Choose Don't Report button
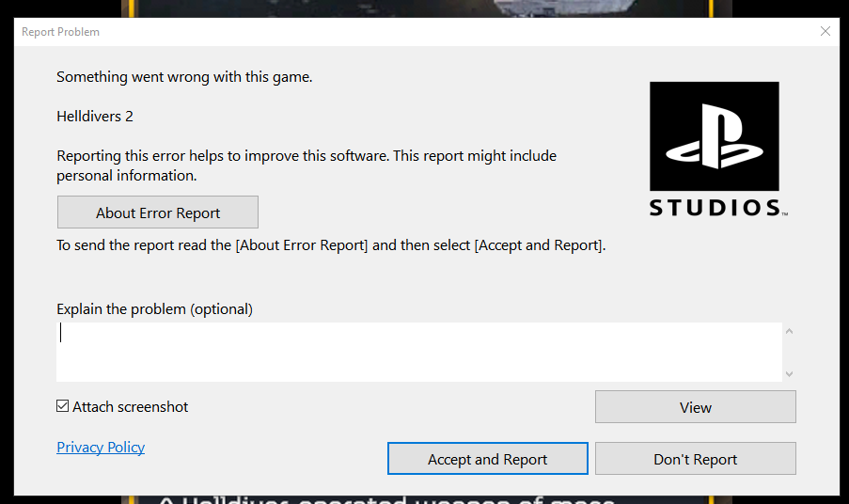849x504 pixels. coord(695,459)
